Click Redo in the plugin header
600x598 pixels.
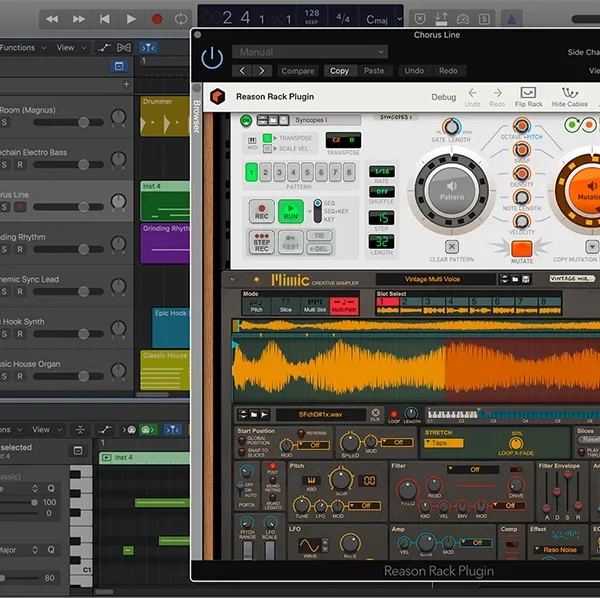pos(448,71)
